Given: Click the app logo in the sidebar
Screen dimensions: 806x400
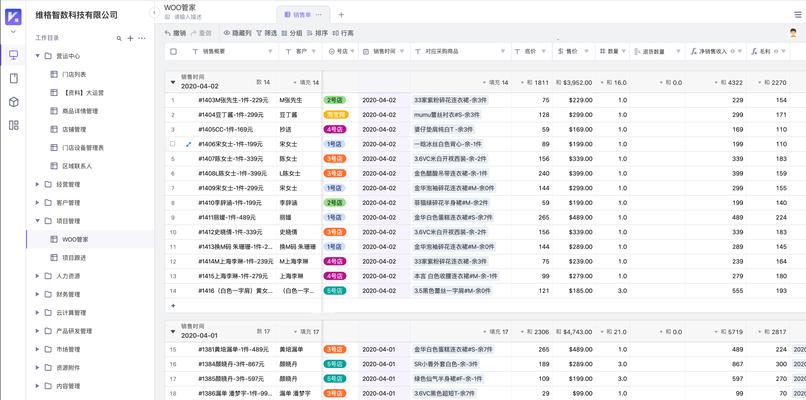Looking at the screenshot, I should pyautogui.click(x=13, y=16).
